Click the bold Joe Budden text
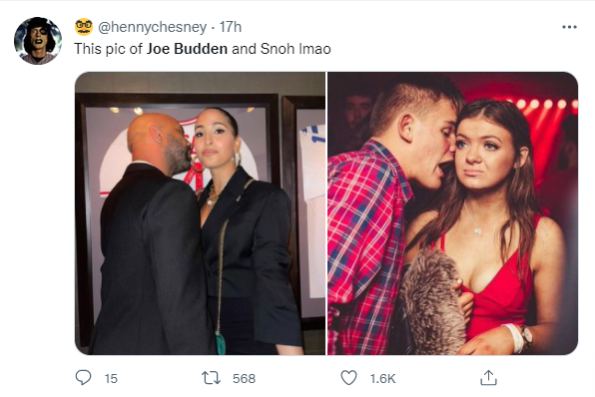The width and height of the screenshot is (595, 397). (187, 49)
